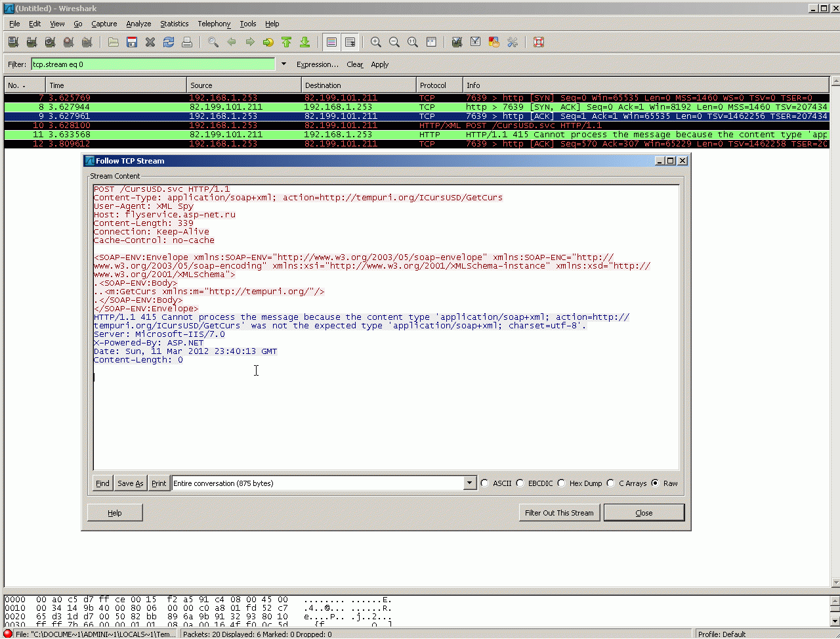The width and height of the screenshot is (840, 639).
Task: Click Print button in stream dialog
Action: pyautogui.click(x=159, y=483)
